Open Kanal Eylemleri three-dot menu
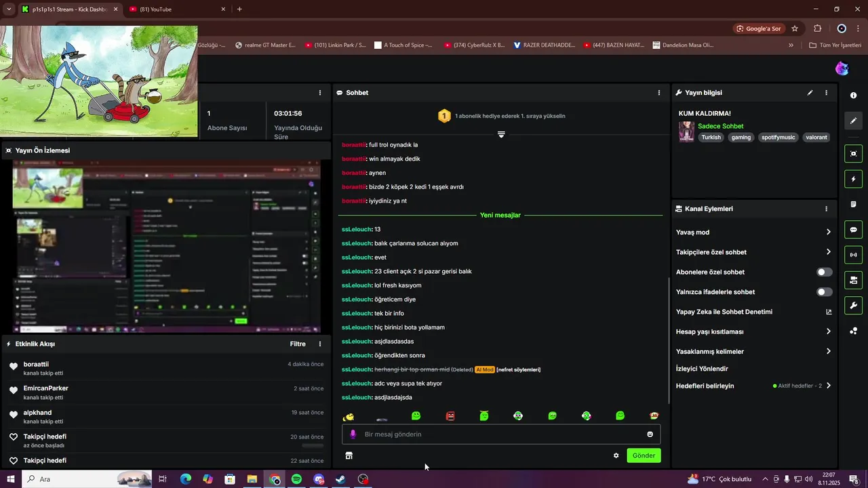The height and width of the screenshot is (488, 868). (x=826, y=209)
